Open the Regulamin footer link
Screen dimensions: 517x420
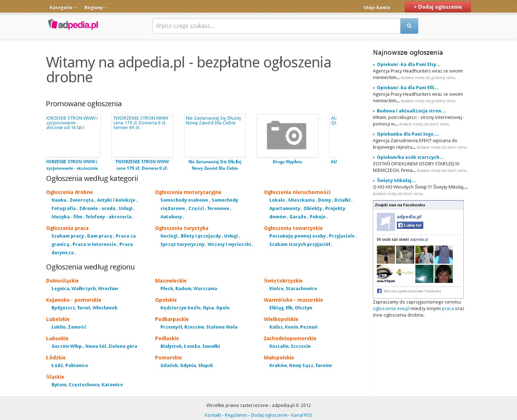(x=236, y=415)
